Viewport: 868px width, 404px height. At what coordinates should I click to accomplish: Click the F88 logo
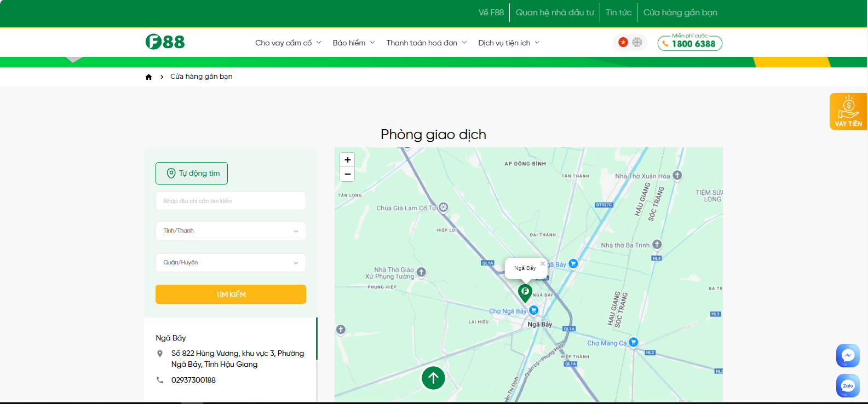click(x=165, y=42)
